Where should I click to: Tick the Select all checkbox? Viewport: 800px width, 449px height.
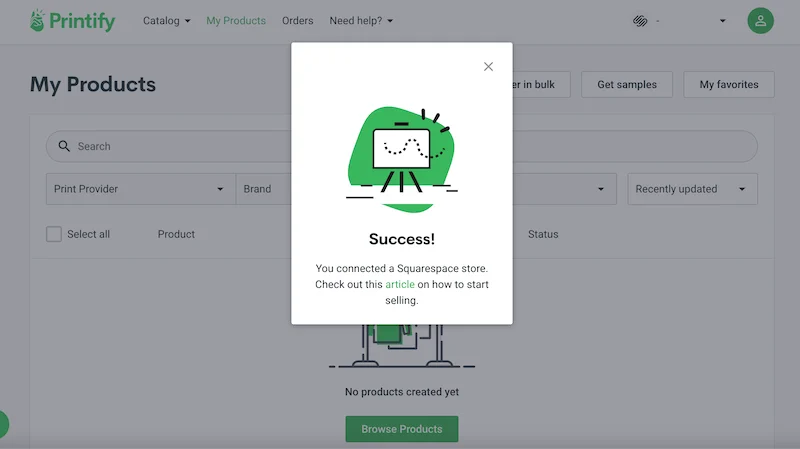pos(54,234)
